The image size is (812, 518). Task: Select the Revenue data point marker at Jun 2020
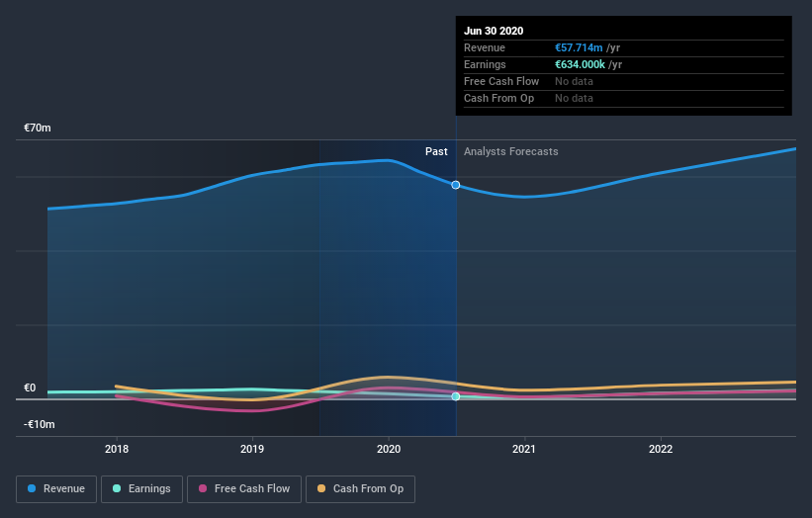[456, 185]
